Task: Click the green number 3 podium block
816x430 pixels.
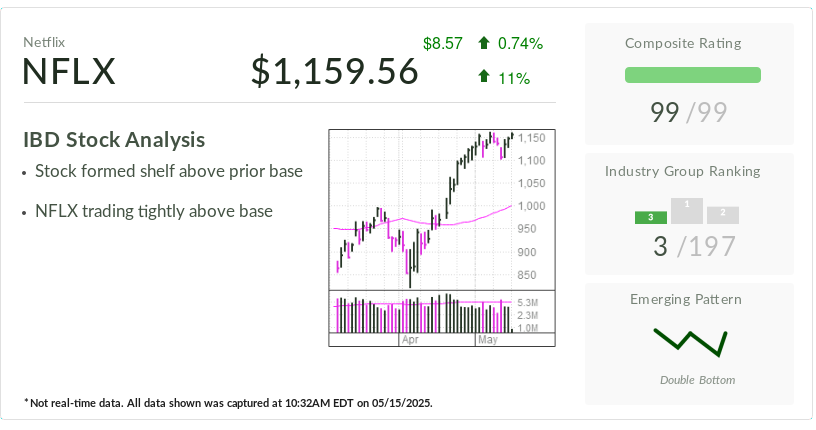Action: click(x=650, y=217)
